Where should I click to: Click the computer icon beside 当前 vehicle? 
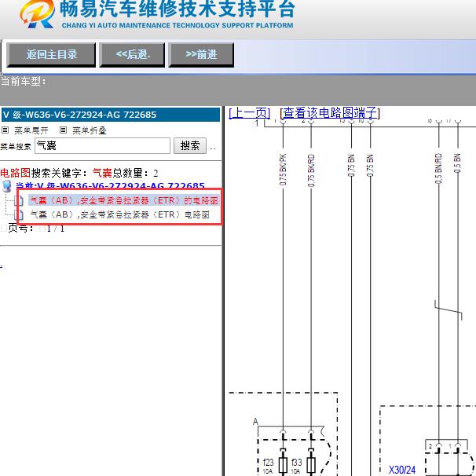click(7, 186)
